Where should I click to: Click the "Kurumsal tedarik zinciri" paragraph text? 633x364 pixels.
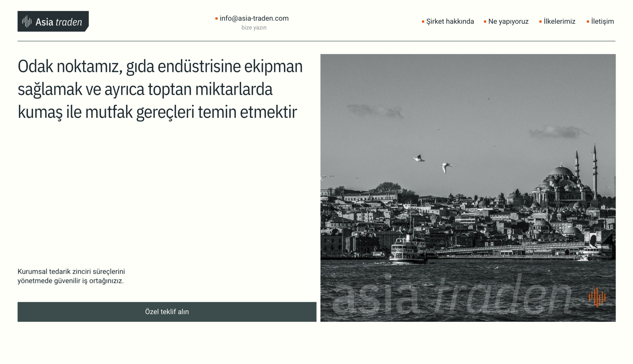pyautogui.click(x=71, y=276)
